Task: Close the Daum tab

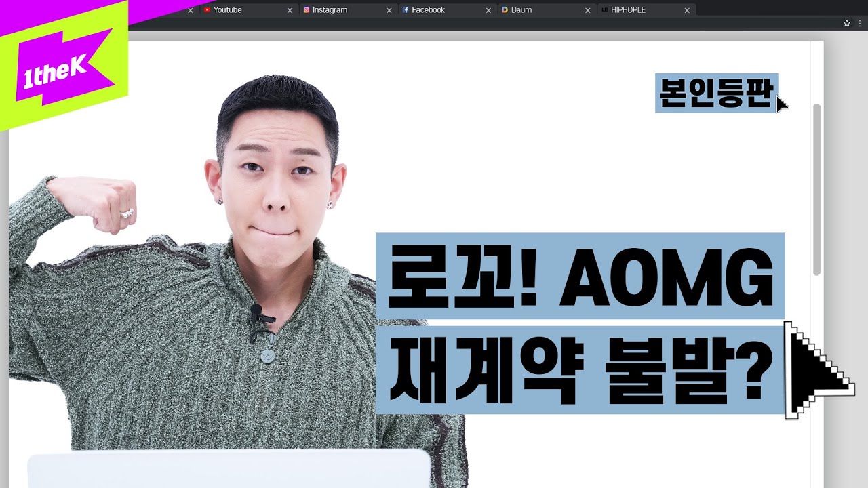Action: point(588,10)
